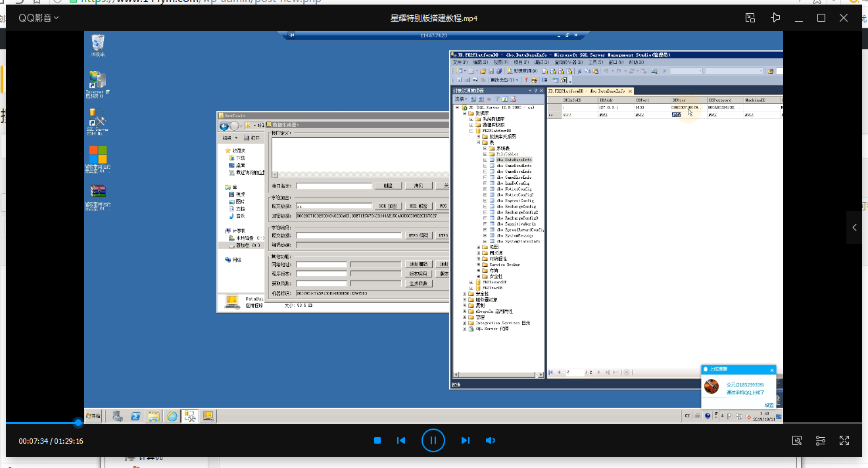
Task: Open the Recycle Bin desktop icon
Action: point(98,45)
